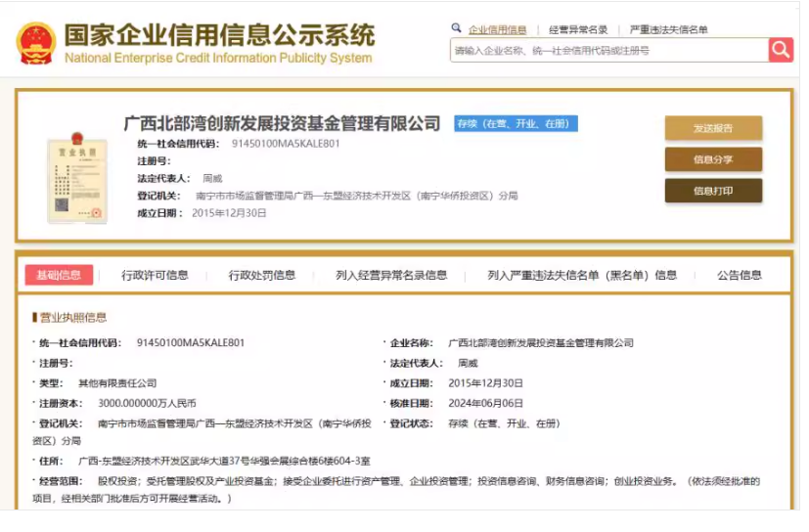This screenshot has width=809, height=532.
Task: Open the business license thumbnail image
Action: click(77, 178)
